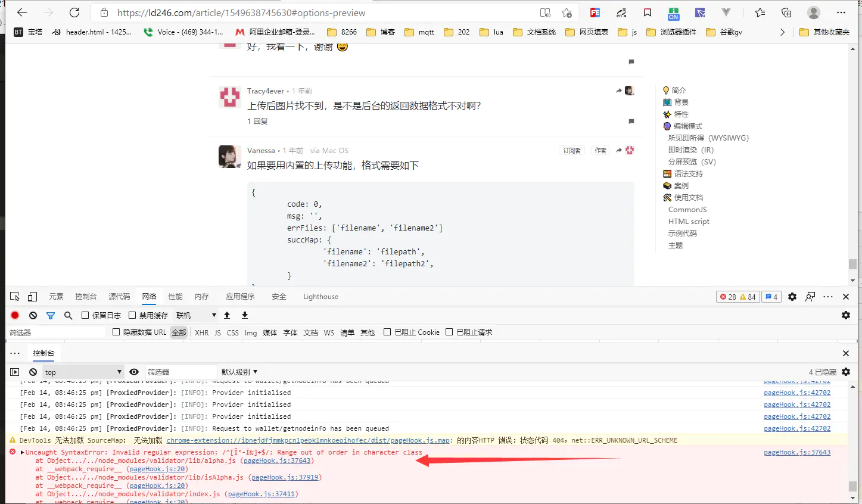Tick the 已阻止 Cookie checkbox
The width and height of the screenshot is (862, 504).
coord(387,332)
